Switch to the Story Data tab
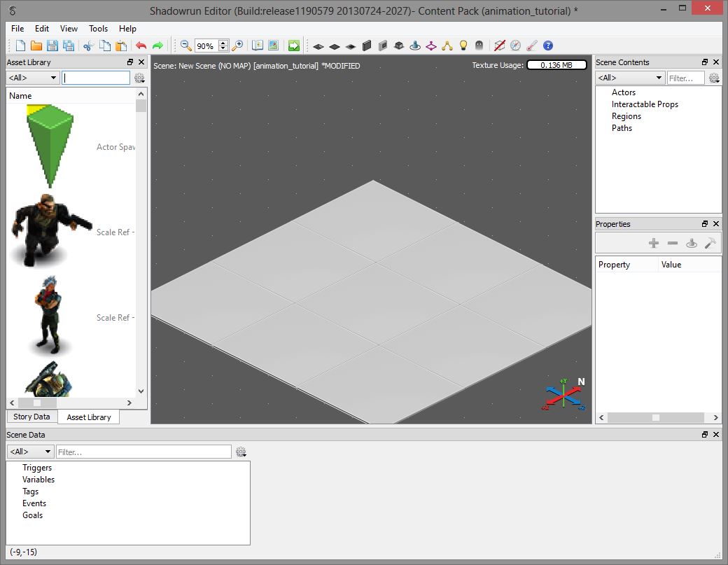Screen dimensions: 728x565 (31, 417)
